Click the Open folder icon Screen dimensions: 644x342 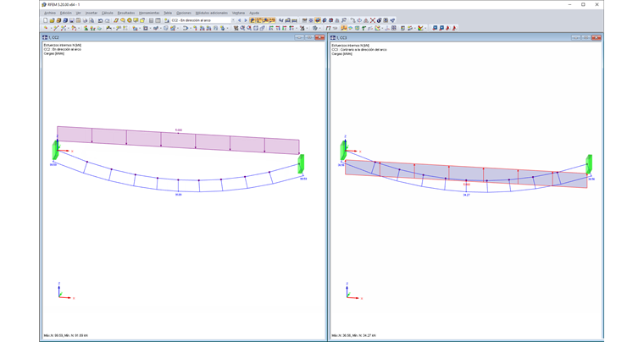pos(52,20)
